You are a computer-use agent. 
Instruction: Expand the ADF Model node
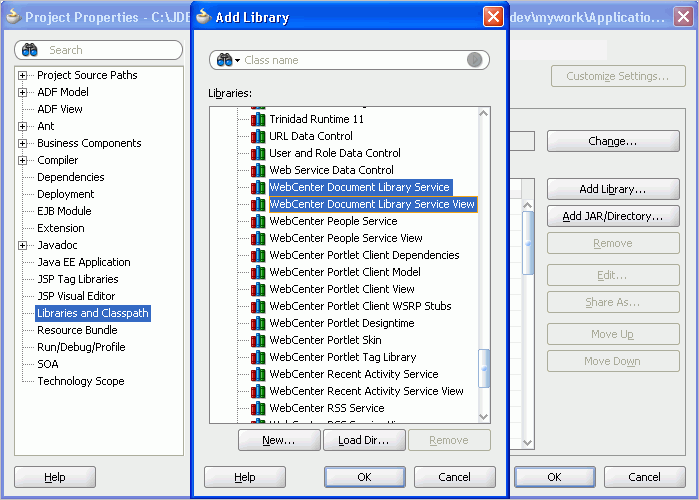[22, 92]
